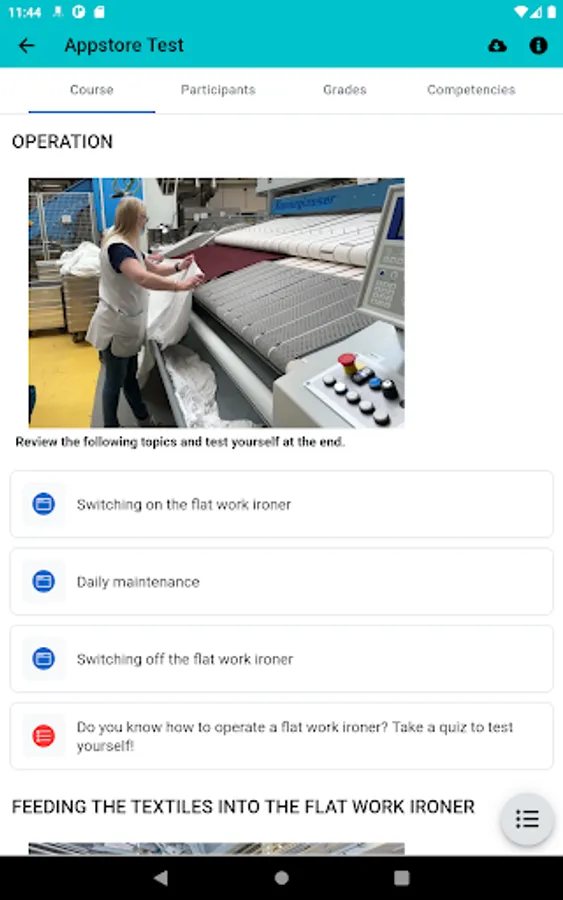Switch to the Competencies tab
This screenshot has height=900, width=563.
pyautogui.click(x=471, y=90)
